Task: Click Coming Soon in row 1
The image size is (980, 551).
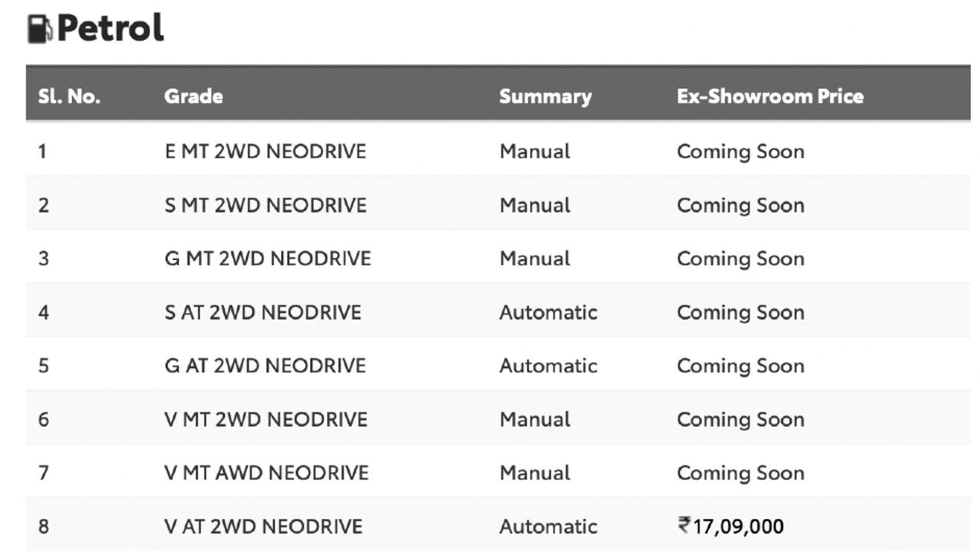Action: pos(740,152)
